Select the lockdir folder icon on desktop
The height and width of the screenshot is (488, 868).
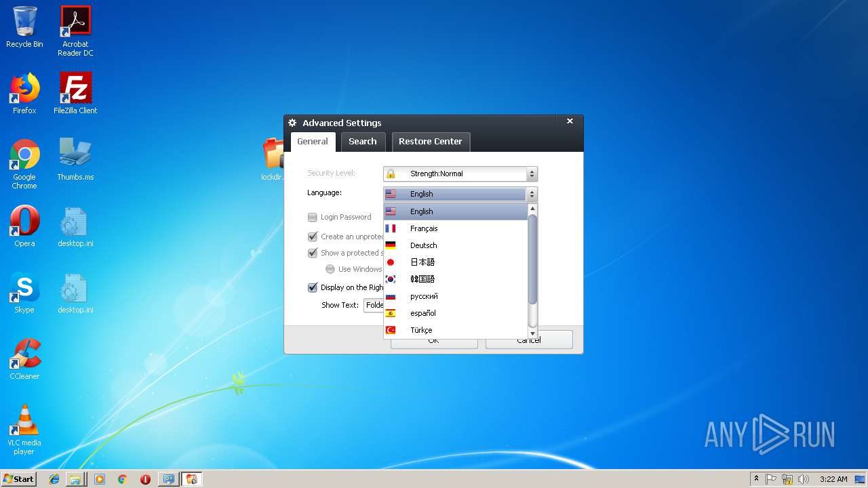(273, 159)
